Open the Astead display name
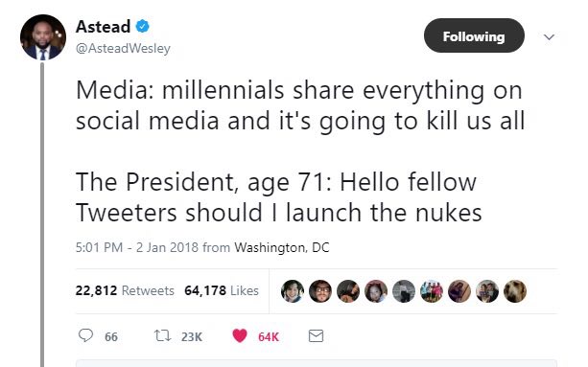This screenshot has width=588, height=367. (104, 27)
